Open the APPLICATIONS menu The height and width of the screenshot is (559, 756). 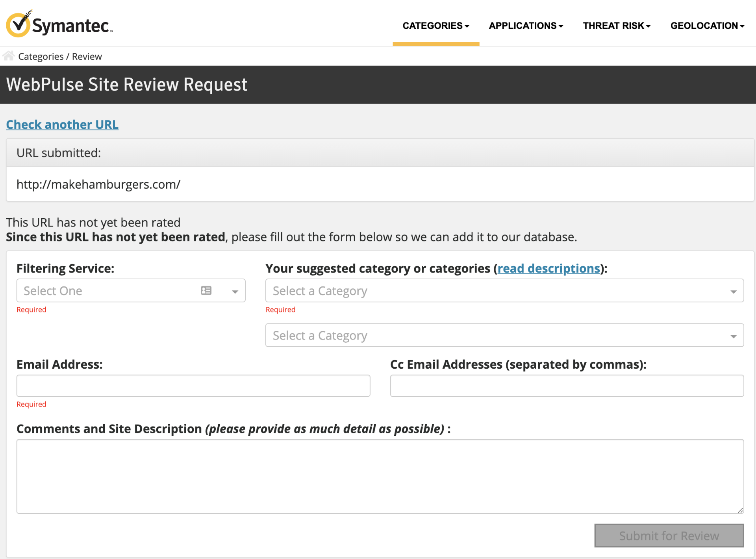[526, 26]
